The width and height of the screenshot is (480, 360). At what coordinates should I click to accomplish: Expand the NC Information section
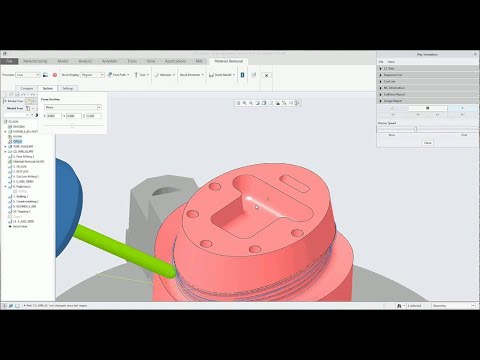tap(428, 88)
